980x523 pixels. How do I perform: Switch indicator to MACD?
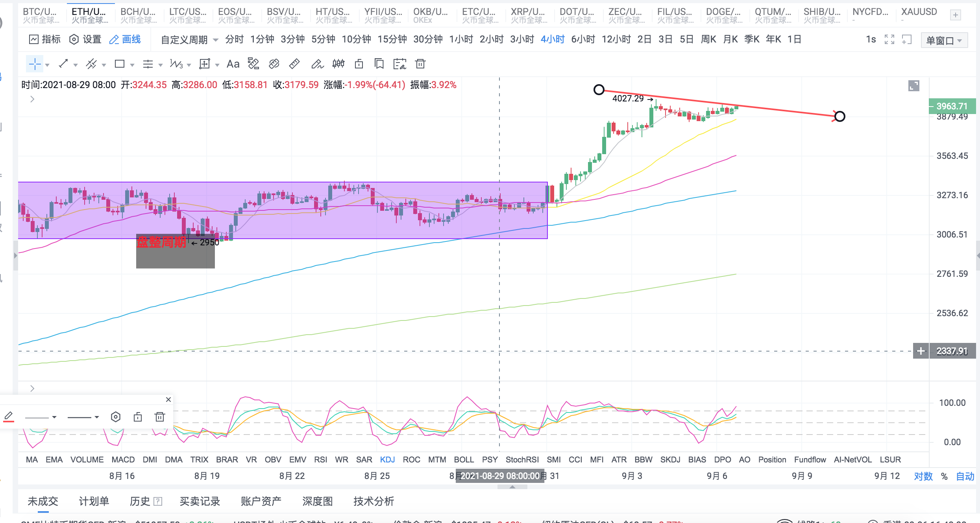(123, 460)
